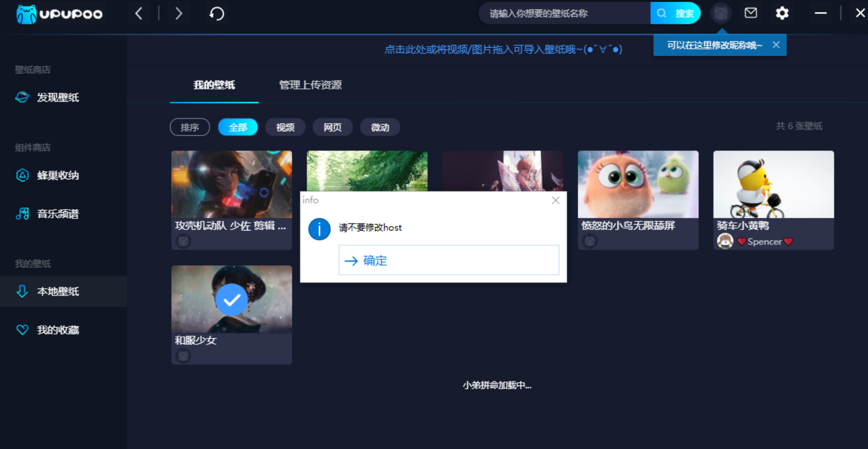Image resolution: width=868 pixels, height=449 pixels.
Task: Click the back navigation arrow
Action: 139,14
